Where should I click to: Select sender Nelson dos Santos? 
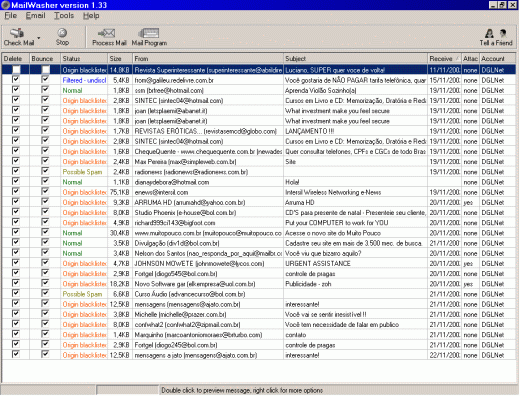[208, 254]
